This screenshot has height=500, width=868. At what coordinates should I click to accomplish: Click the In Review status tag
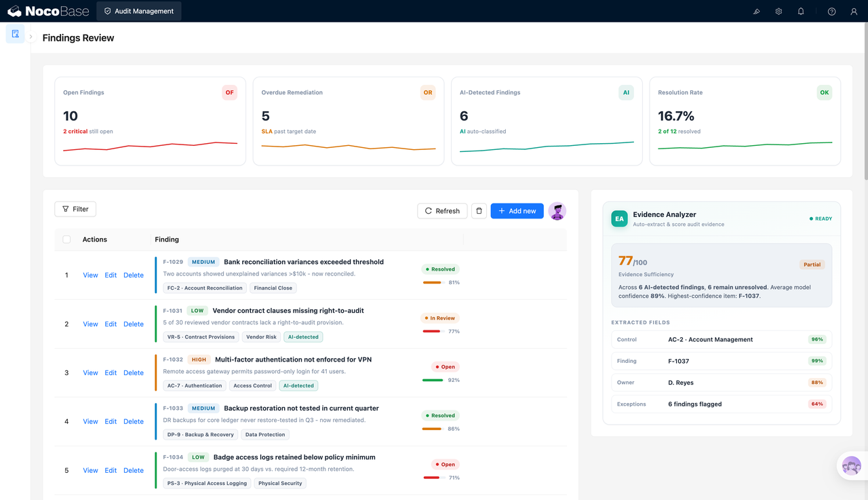pyautogui.click(x=439, y=318)
